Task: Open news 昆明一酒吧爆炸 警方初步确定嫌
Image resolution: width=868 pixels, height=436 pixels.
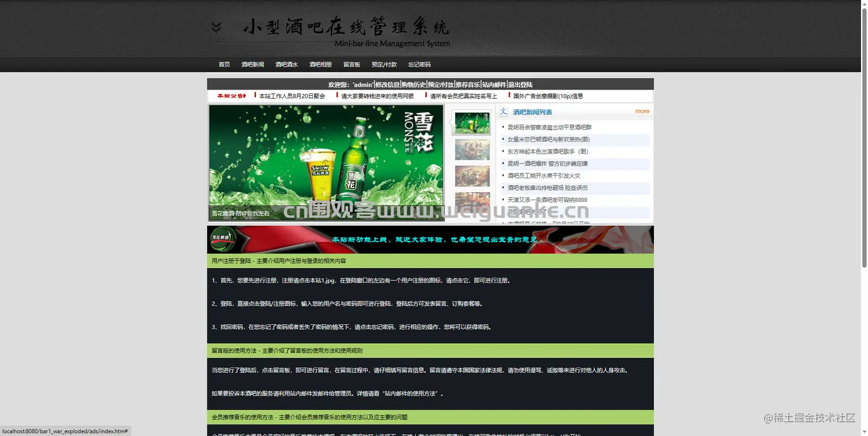Action: (x=548, y=163)
